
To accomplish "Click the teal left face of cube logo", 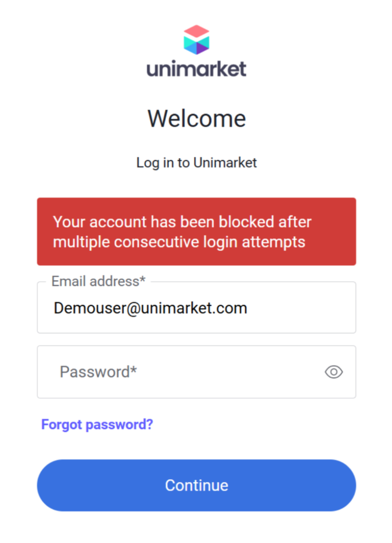I will (x=189, y=45).
